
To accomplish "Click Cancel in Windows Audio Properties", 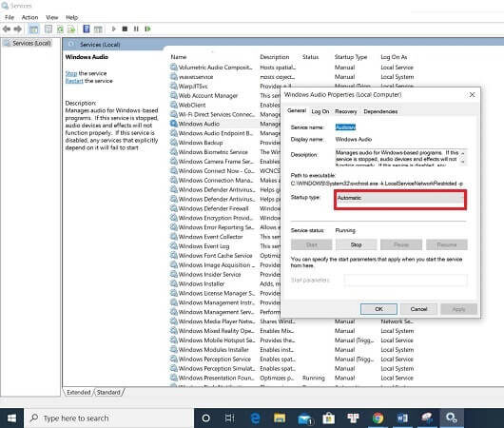I will 418,309.
